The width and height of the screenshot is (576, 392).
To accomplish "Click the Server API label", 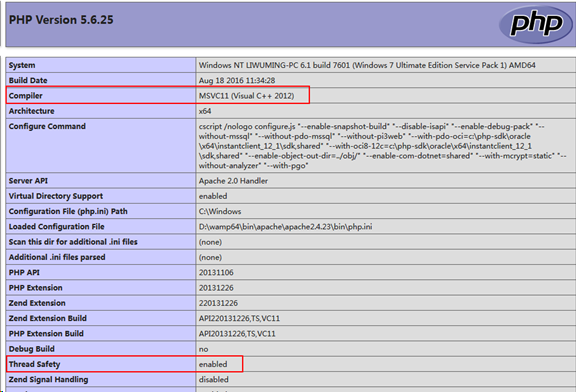I will pos(28,181).
